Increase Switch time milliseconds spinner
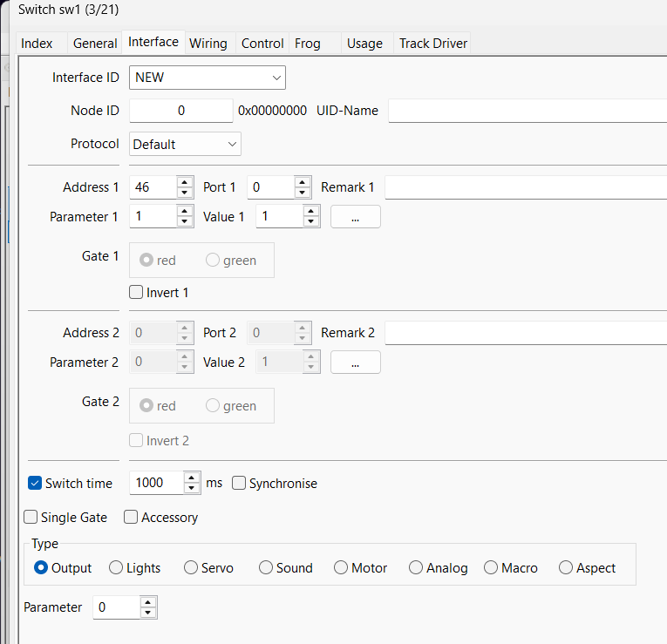Screen dimensions: 667x644 point(192,478)
